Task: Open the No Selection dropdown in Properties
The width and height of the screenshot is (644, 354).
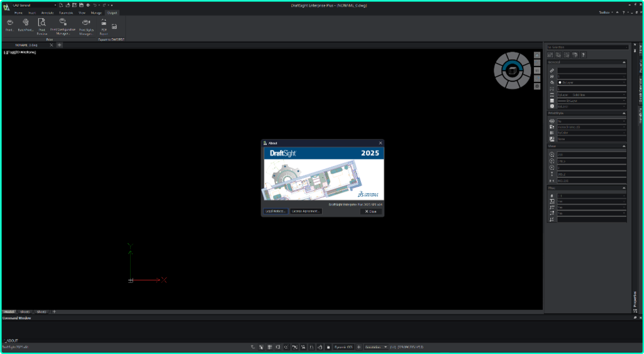Action: (588, 47)
